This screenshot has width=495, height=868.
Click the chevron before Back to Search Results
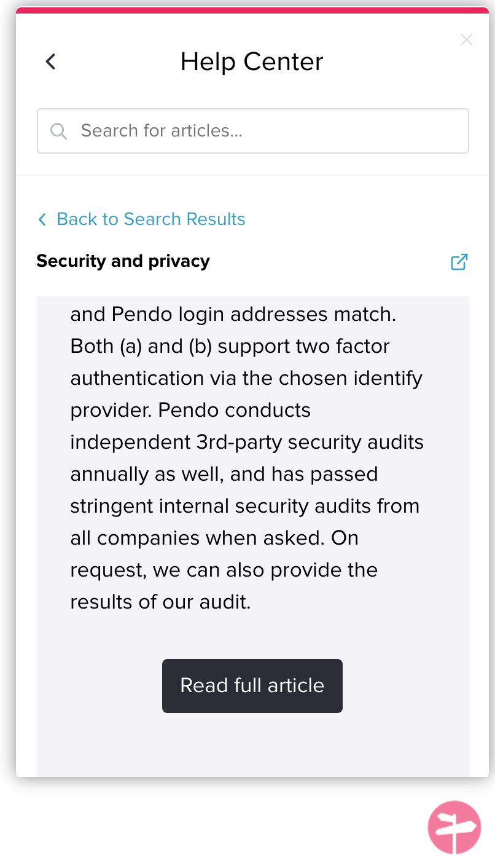42,219
